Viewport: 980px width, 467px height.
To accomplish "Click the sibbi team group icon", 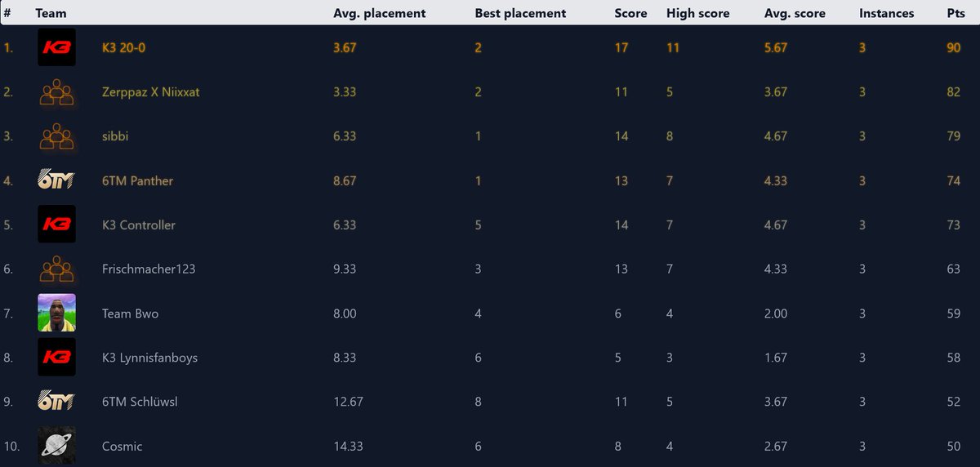I will pyautogui.click(x=56, y=136).
